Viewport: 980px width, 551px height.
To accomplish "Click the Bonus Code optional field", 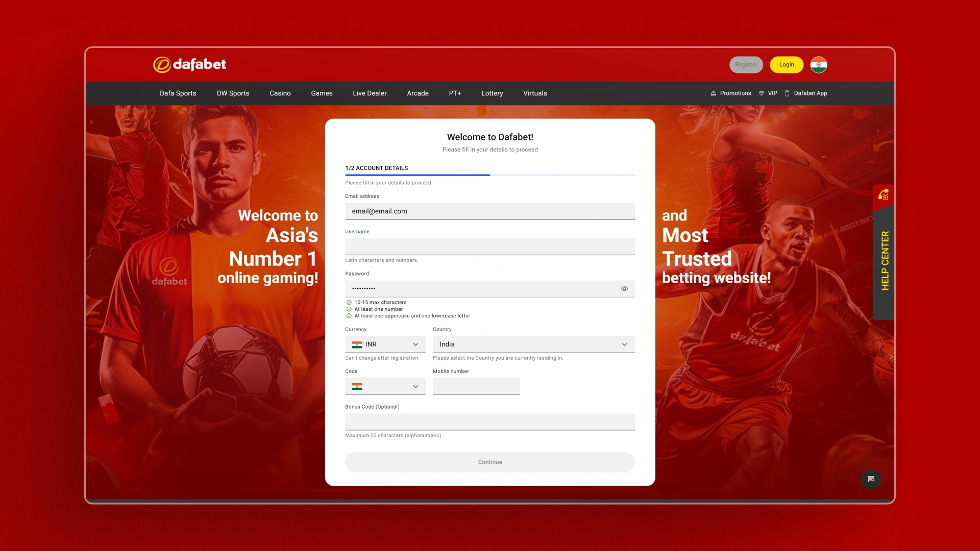I will pyautogui.click(x=490, y=422).
